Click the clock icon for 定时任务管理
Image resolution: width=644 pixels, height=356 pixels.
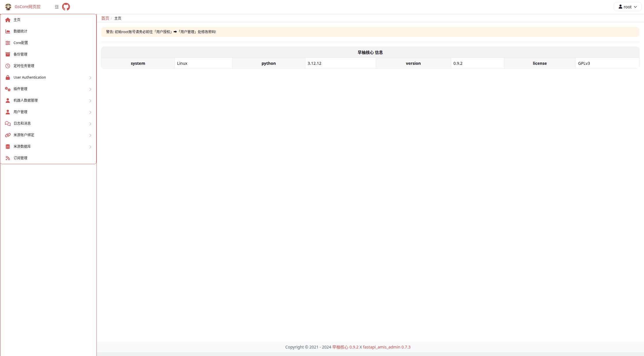(8, 66)
